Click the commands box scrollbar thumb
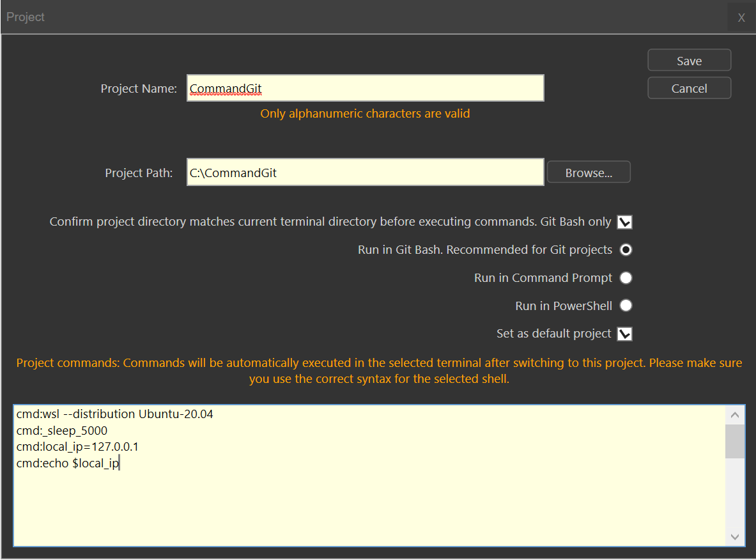Image resolution: width=756 pixels, height=560 pixels. tap(734, 441)
